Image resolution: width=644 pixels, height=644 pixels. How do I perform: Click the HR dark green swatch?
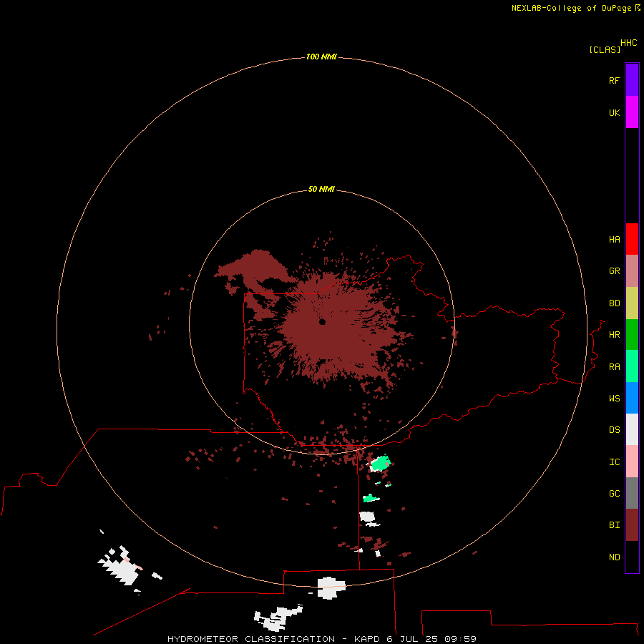tap(632, 335)
